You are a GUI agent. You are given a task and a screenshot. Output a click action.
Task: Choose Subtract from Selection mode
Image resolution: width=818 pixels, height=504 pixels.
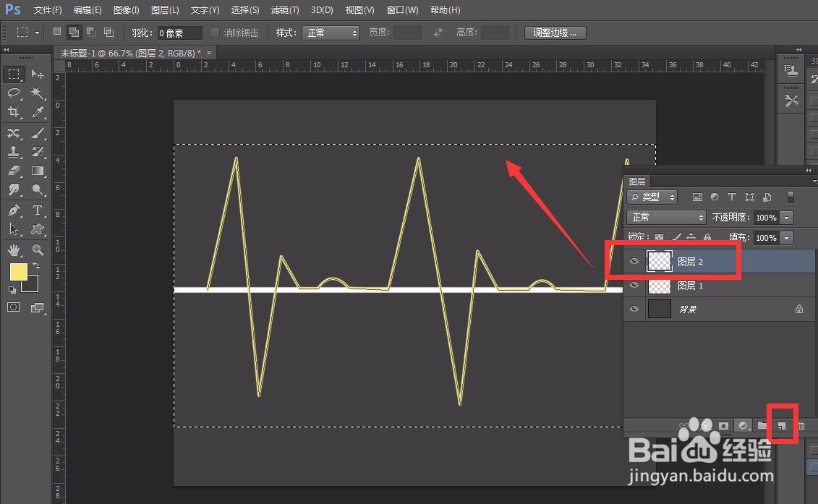coord(91,32)
